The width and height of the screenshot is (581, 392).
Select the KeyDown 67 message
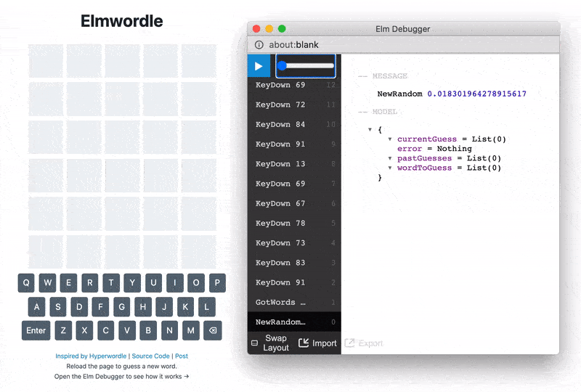[x=294, y=203]
